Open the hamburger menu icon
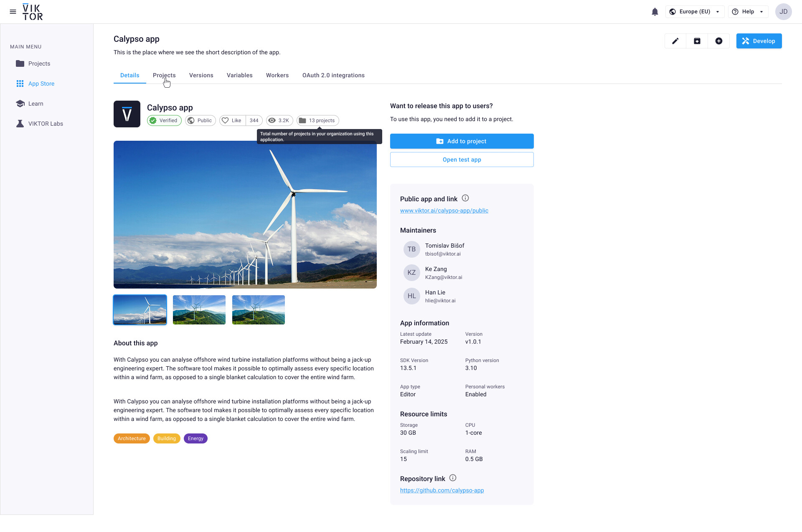Screen dimensions: 802x532 point(13,12)
